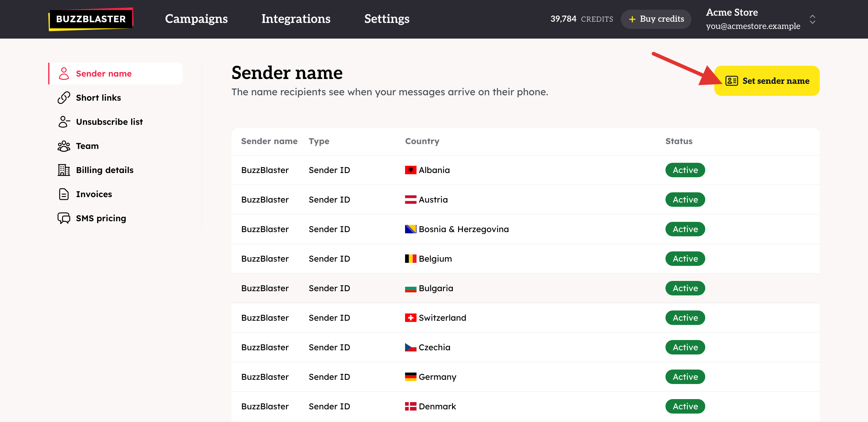Click the Type column header
The width and height of the screenshot is (868, 422).
pyautogui.click(x=319, y=141)
